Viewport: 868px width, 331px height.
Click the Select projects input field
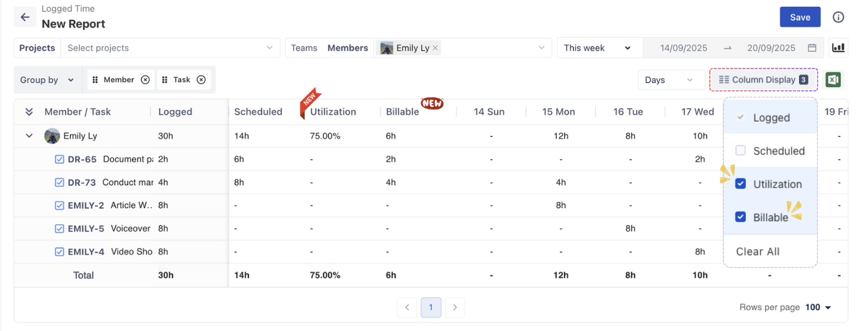tap(165, 48)
